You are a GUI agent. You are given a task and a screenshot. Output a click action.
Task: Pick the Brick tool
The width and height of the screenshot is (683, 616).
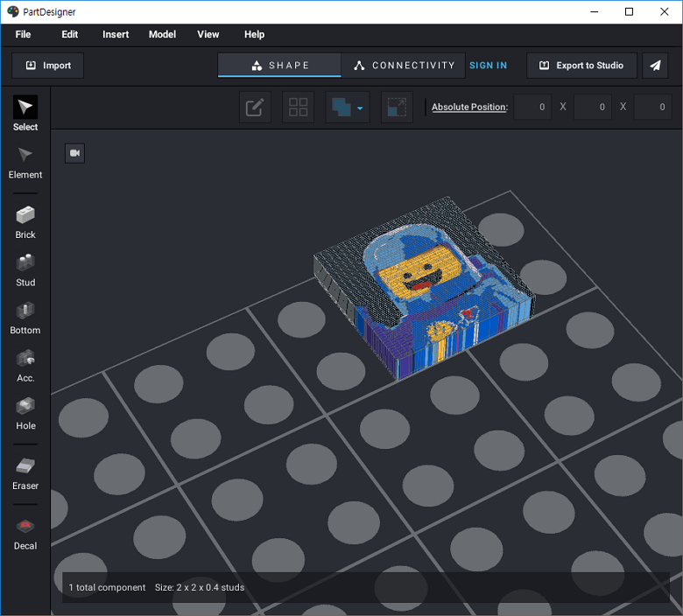tap(25, 222)
